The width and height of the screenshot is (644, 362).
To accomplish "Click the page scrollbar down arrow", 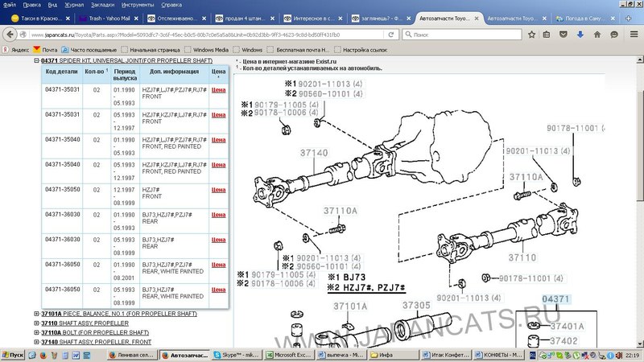I will [x=640, y=344].
